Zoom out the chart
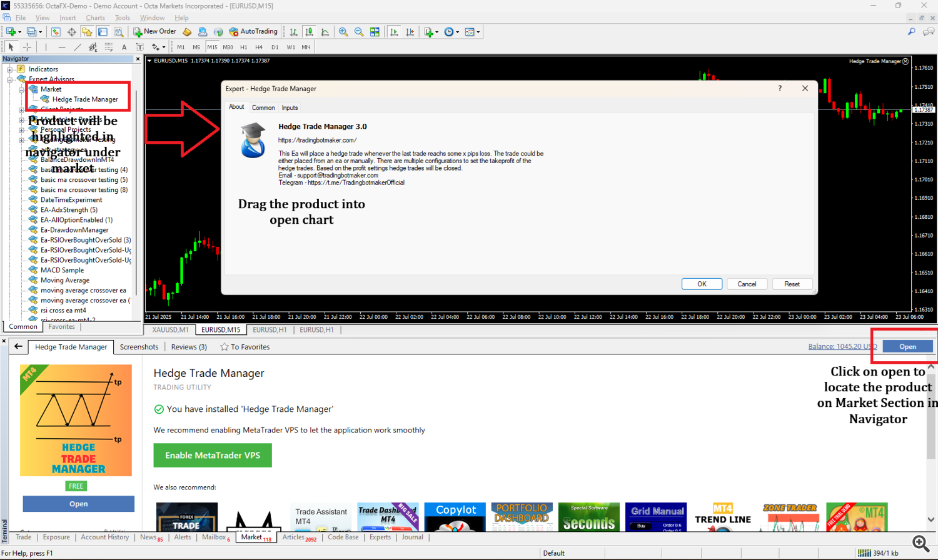The width and height of the screenshot is (938, 560). click(359, 32)
